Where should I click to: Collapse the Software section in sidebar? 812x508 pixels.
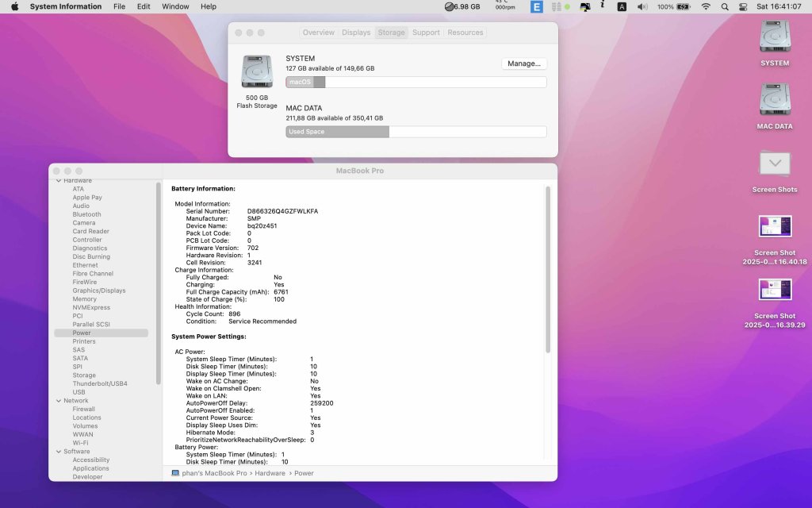(x=58, y=452)
